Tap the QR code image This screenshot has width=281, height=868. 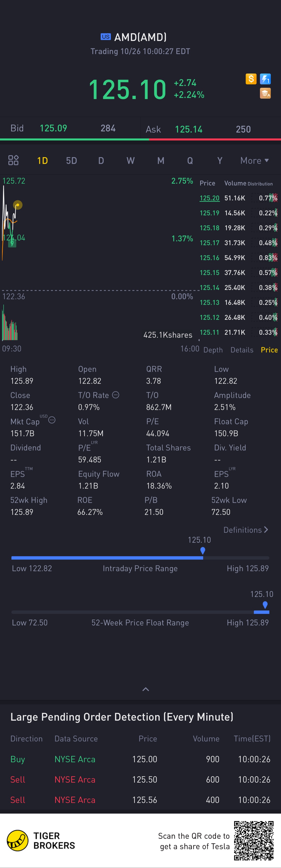254,840
